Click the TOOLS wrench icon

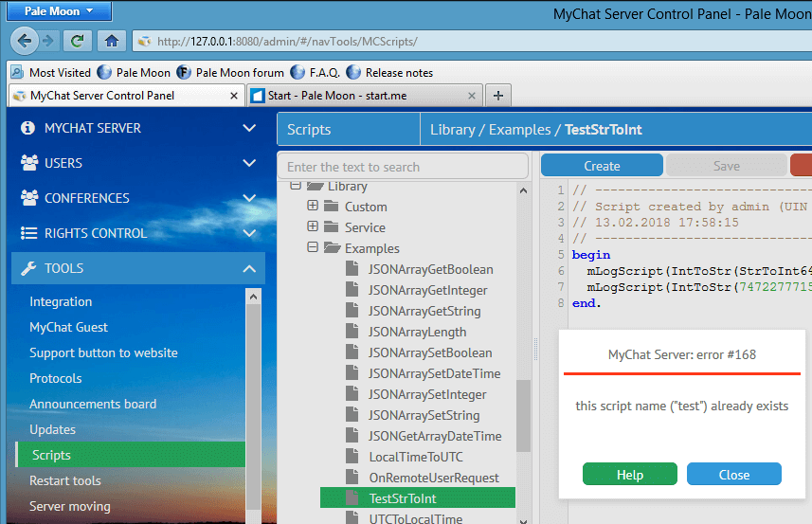(28, 268)
